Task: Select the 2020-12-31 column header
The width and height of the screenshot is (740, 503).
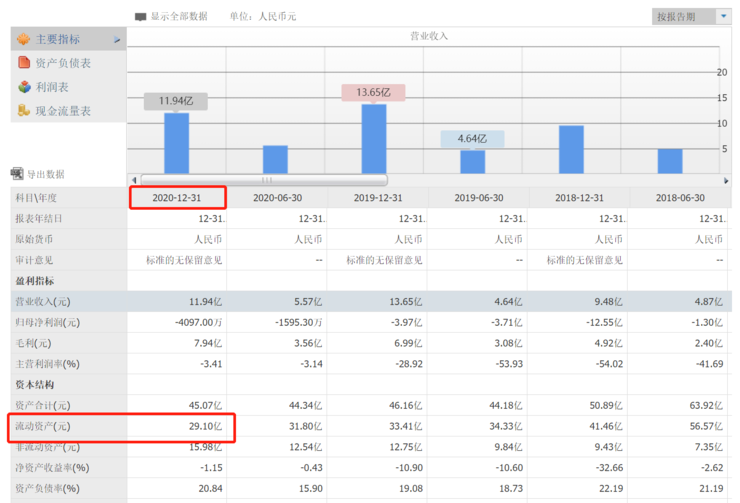Action: [x=178, y=198]
